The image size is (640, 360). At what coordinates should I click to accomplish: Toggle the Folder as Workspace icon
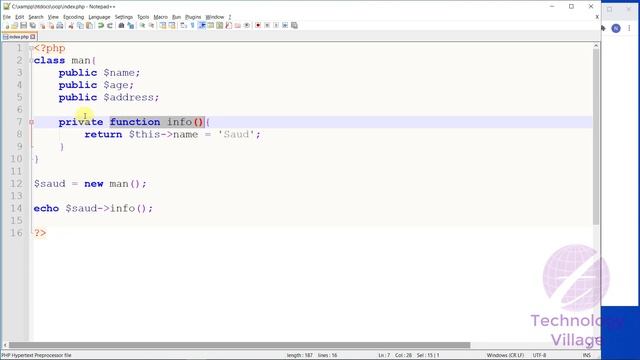238,25
